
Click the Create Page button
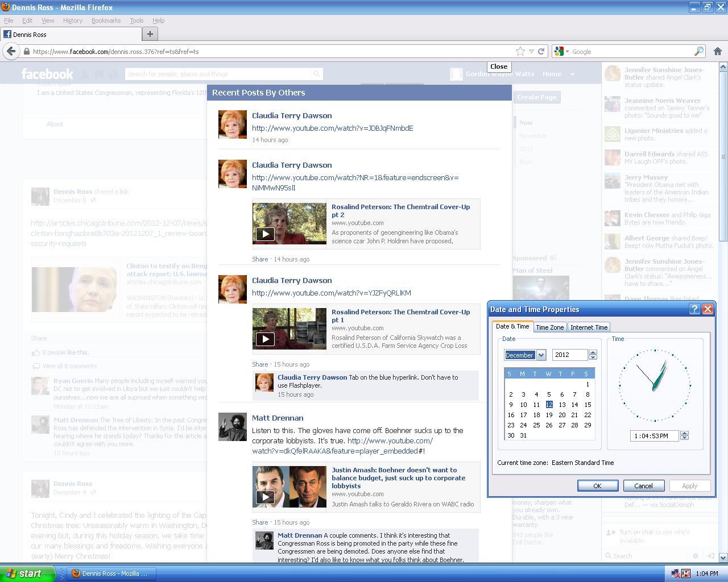click(536, 97)
